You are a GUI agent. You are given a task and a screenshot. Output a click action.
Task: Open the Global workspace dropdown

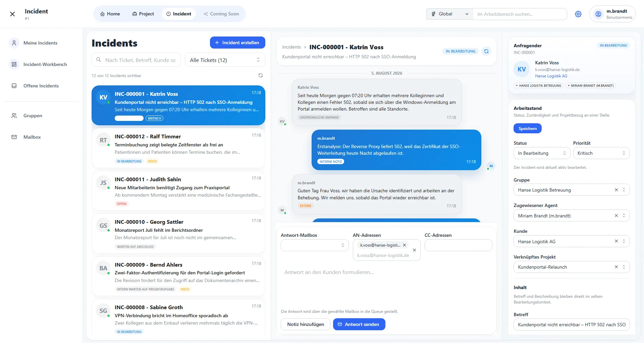click(x=450, y=14)
